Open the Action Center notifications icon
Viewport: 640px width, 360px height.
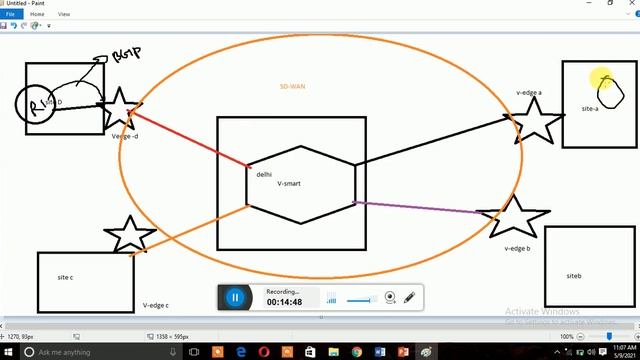pyautogui.click(x=603, y=352)
